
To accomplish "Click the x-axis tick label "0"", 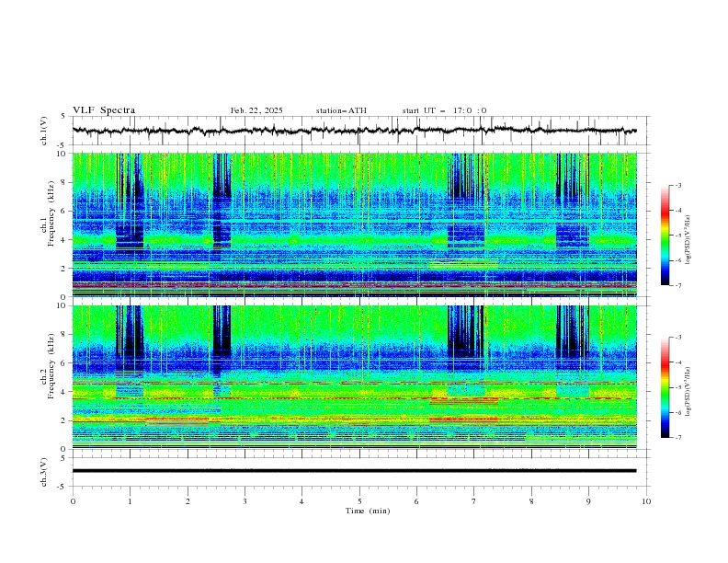I will pos(73,501).
